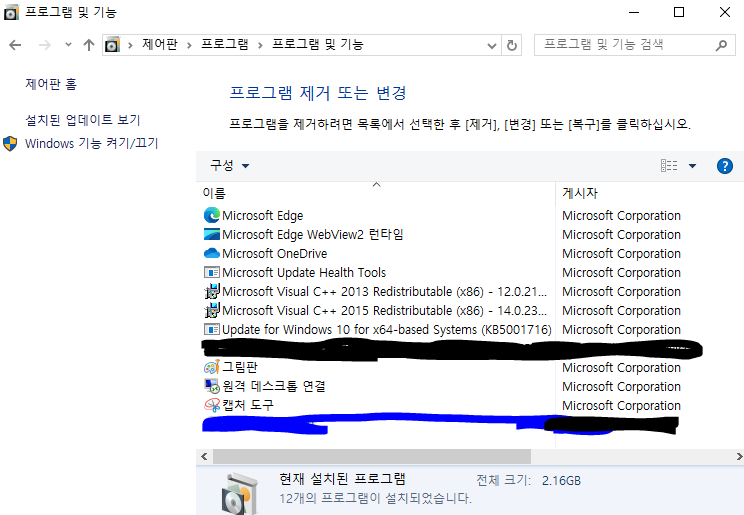Click the left scroll arrow of list

click(204, 457)
